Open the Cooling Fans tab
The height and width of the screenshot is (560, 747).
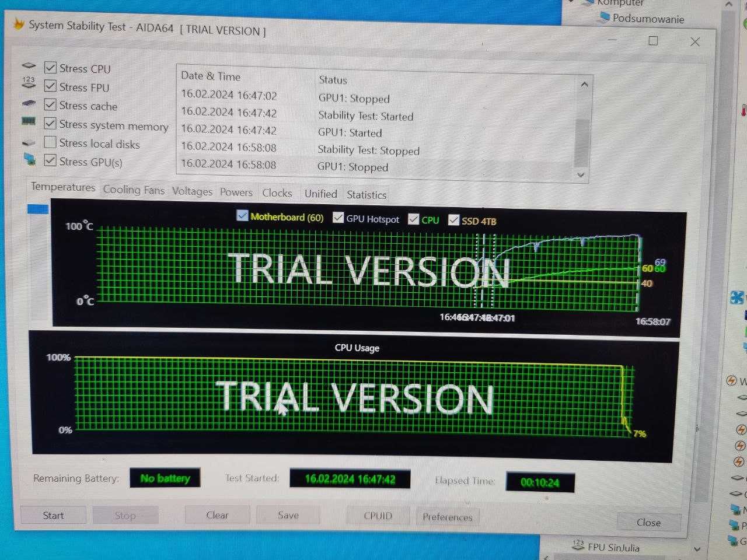(134, 190)
